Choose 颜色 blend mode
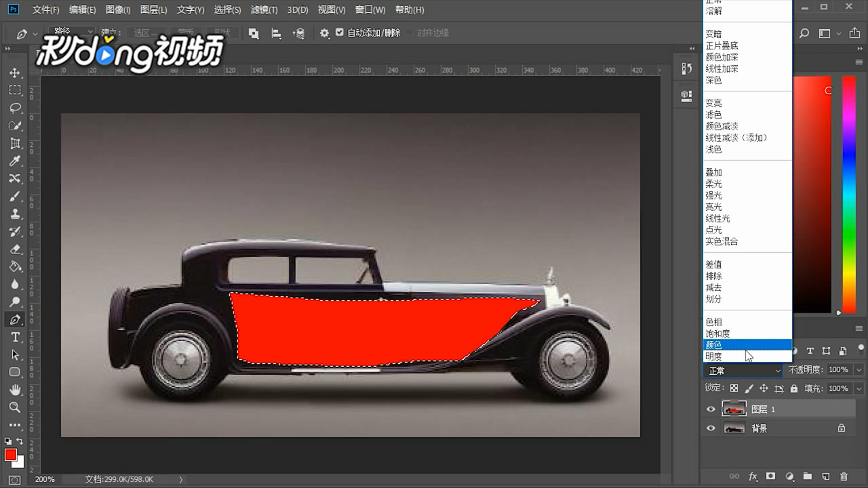This screenshot has height=488, width=868. [x=747, y=345]
